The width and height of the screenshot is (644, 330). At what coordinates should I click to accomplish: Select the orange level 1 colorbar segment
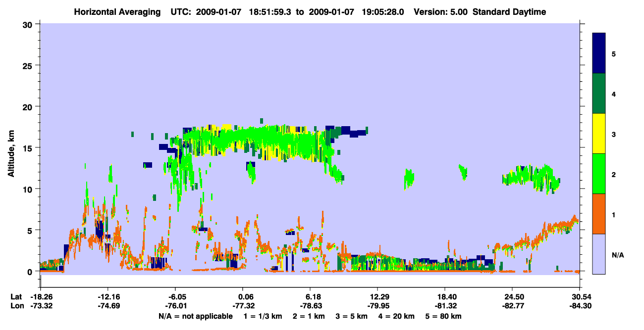[x=599, y=214]
